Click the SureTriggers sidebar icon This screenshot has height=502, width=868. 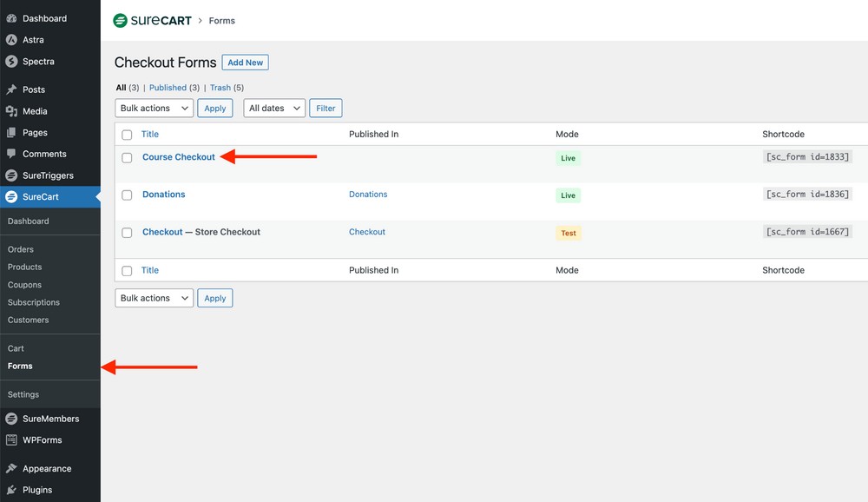pos(11,175)
